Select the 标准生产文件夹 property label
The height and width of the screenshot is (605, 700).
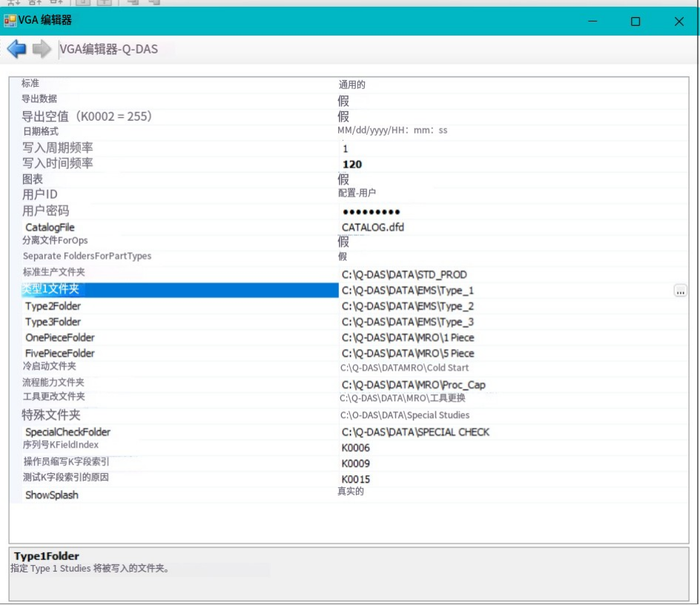click(x=53, y=272)
